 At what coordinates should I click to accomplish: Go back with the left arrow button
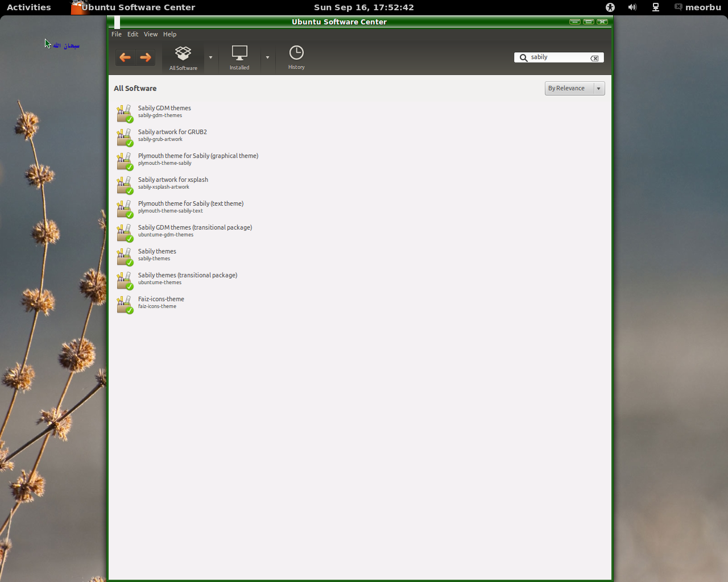[125, 57]
